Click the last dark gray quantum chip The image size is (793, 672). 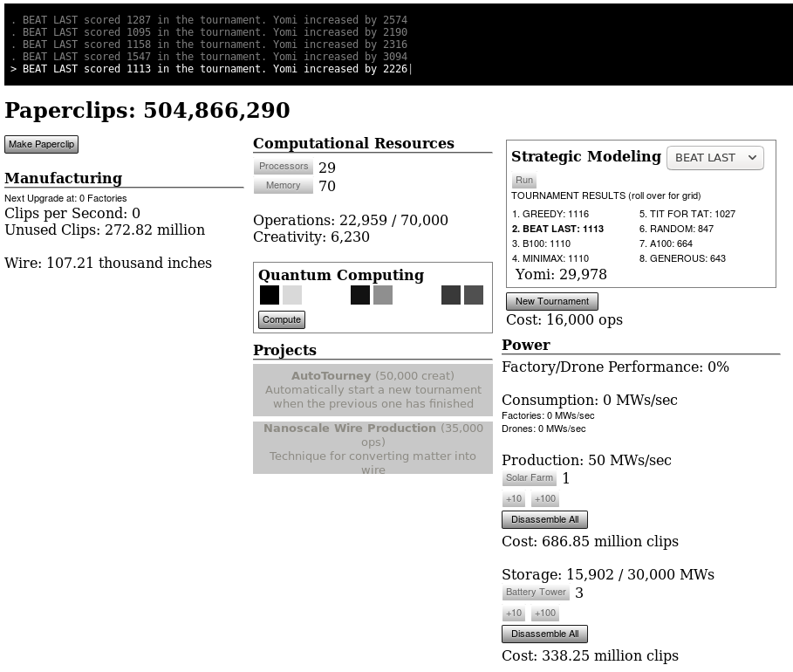[x=474, y=295]
